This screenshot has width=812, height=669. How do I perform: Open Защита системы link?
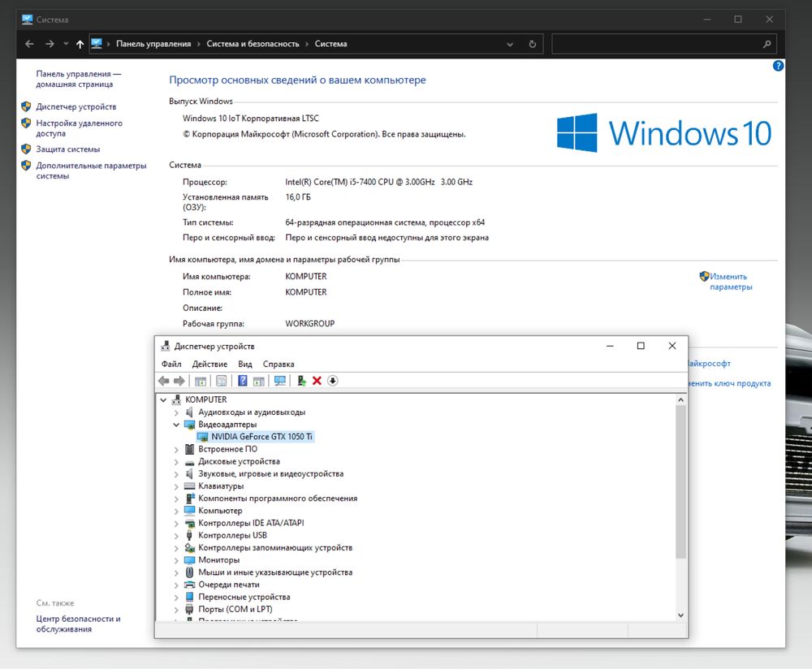point(68,149)
